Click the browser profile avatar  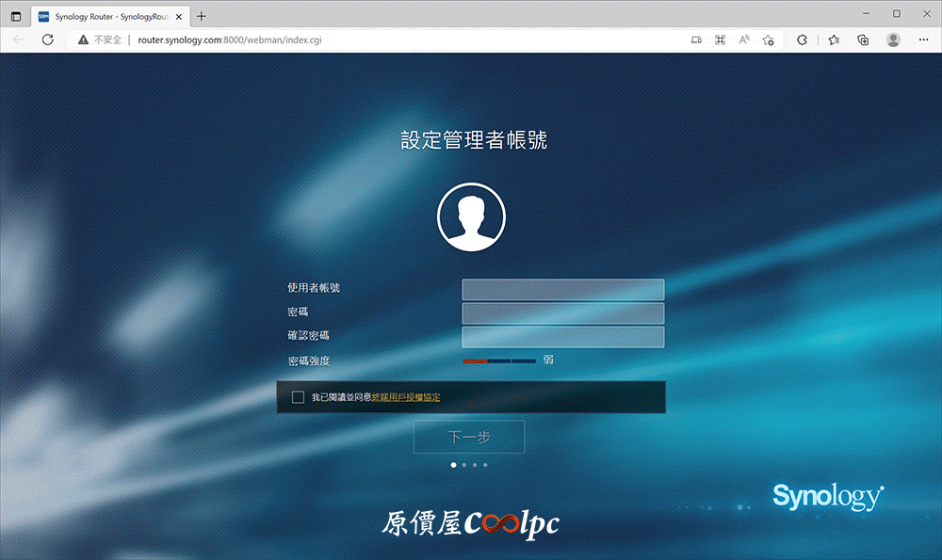(x=893, y=40)
